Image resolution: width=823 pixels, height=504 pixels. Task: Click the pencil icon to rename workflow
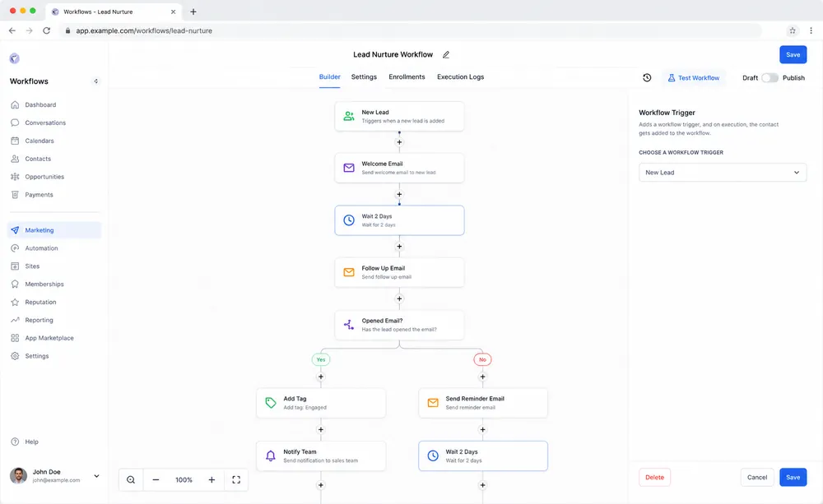click(x=445, y=54)
